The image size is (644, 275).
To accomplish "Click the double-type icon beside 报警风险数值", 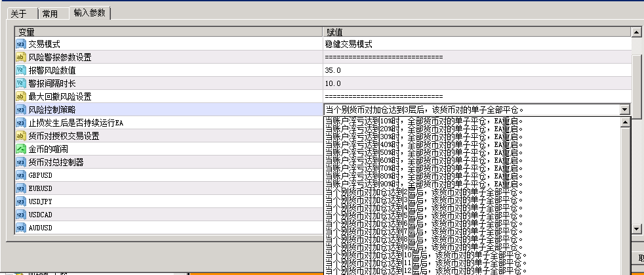I will click(x=21, y=70).
